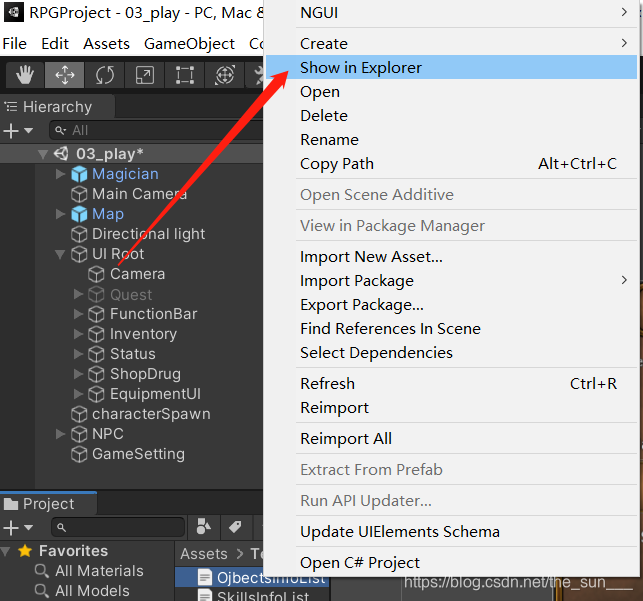Expand the NPC object
643x601 pixels.
[x=60, y=434]
